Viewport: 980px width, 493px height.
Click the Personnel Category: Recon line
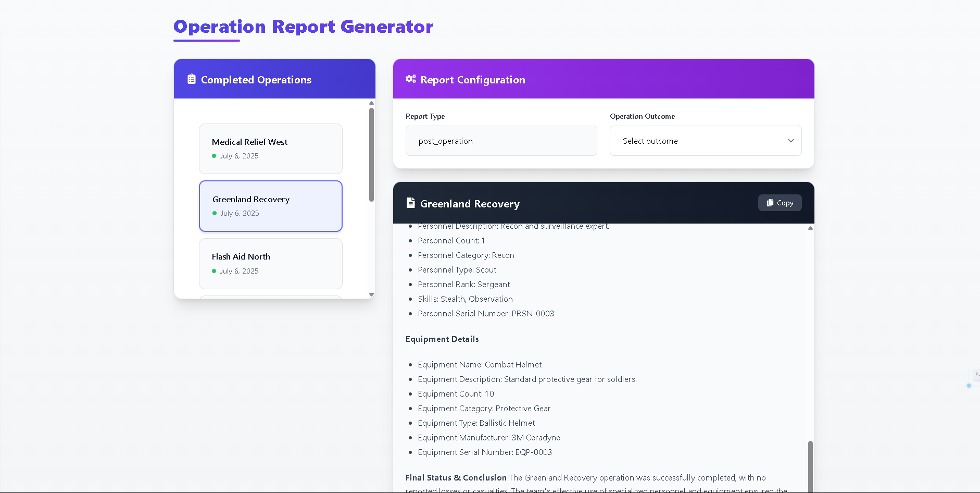click(466, 255)
